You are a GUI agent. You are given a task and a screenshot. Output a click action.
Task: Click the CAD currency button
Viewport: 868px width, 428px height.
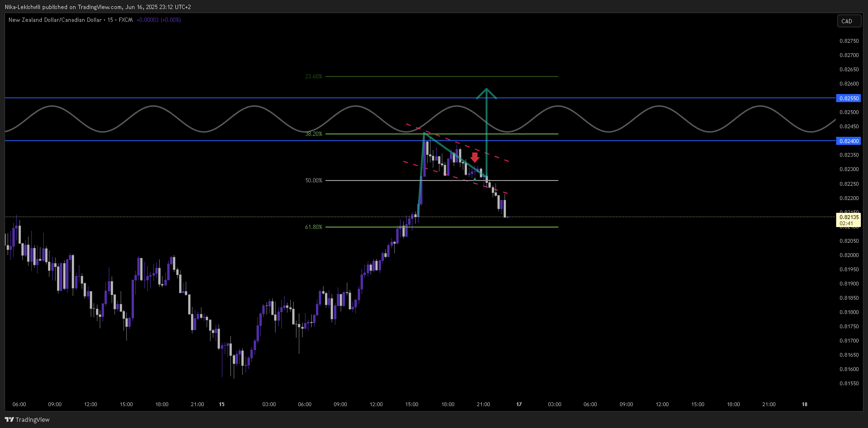point(849,21)
